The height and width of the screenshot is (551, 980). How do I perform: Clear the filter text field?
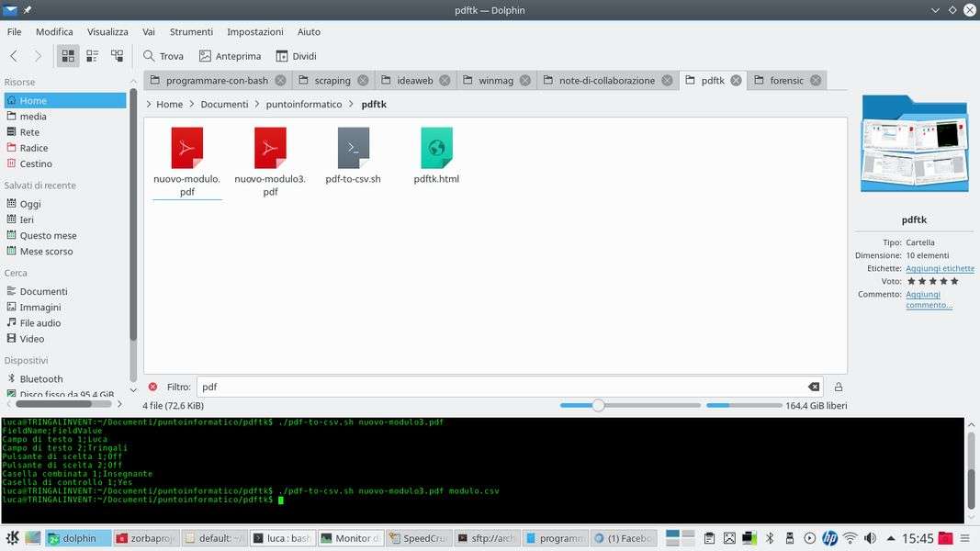(x=814, y=387)
